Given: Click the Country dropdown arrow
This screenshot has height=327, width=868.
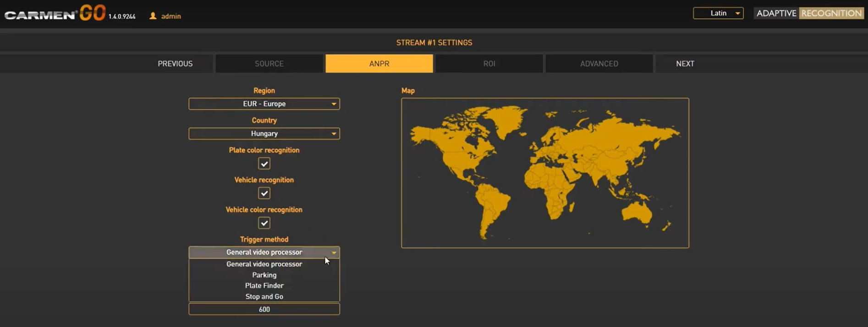Looking at the screenshot, I should (x=334, y=134).
